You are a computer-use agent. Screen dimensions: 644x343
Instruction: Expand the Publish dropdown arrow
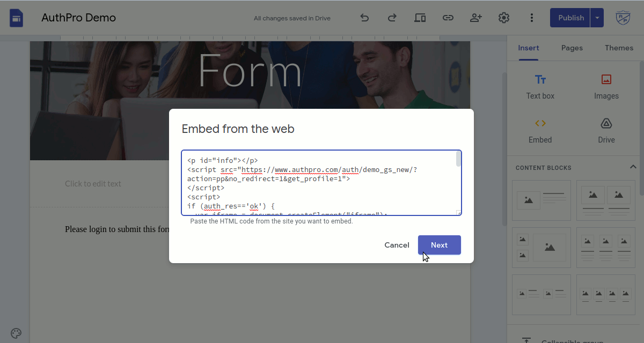click(597, 18)
